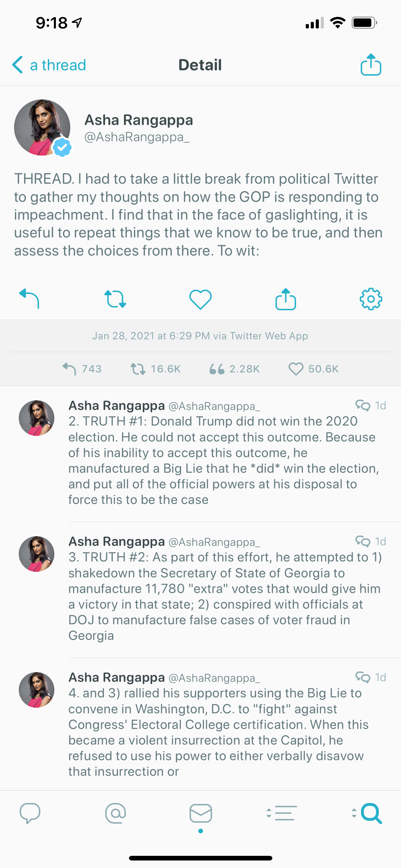Image resolution: width=401 pixels, height=868 pixels.
Task: Go back to 'a thread'
Action: click(x=49, y=65)
